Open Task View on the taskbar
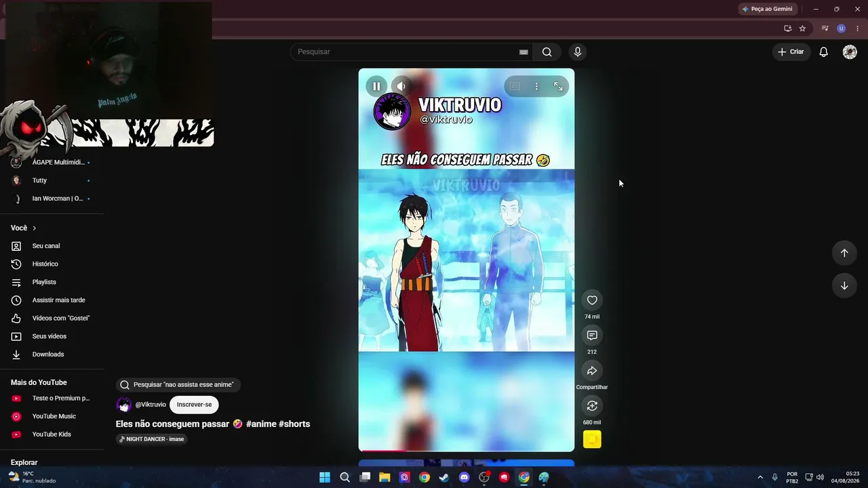The width and height of the screenshot is (868, 488). pyautogui.click(x=365, y=477)
